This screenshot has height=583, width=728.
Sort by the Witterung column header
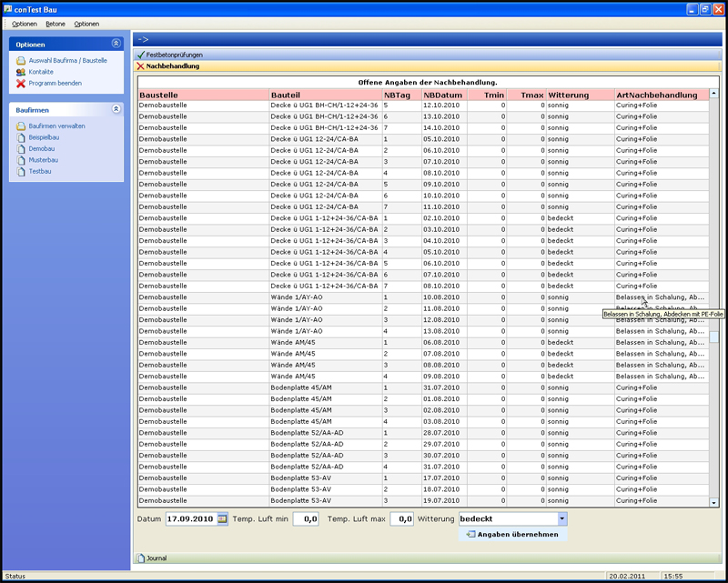click(580, 95)
